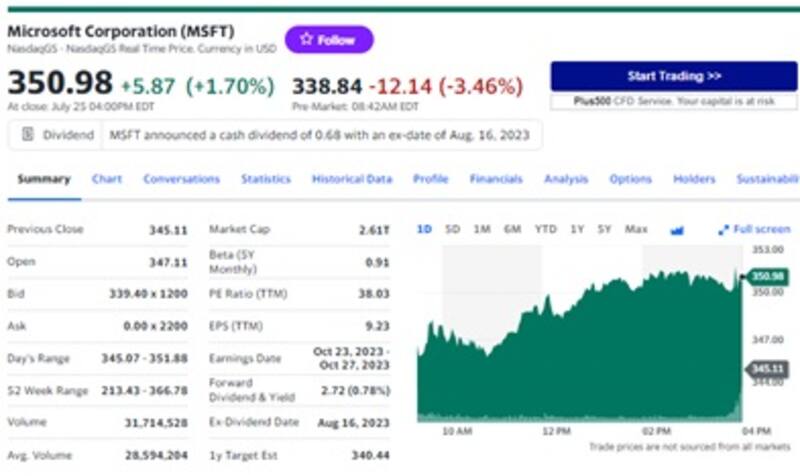Go to the Statistics tab
The width and height of the screenshot is (800, 476).
pos(265,179)
